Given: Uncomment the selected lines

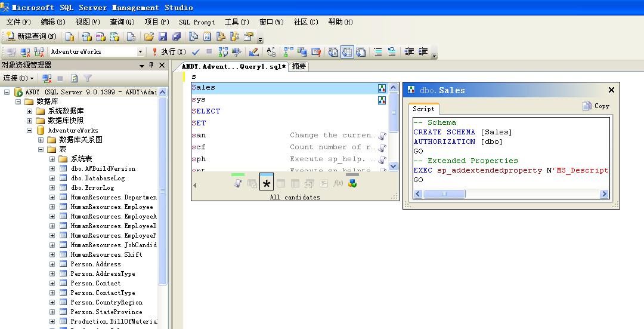Looking at the screenshot, I should pos(392,52).
